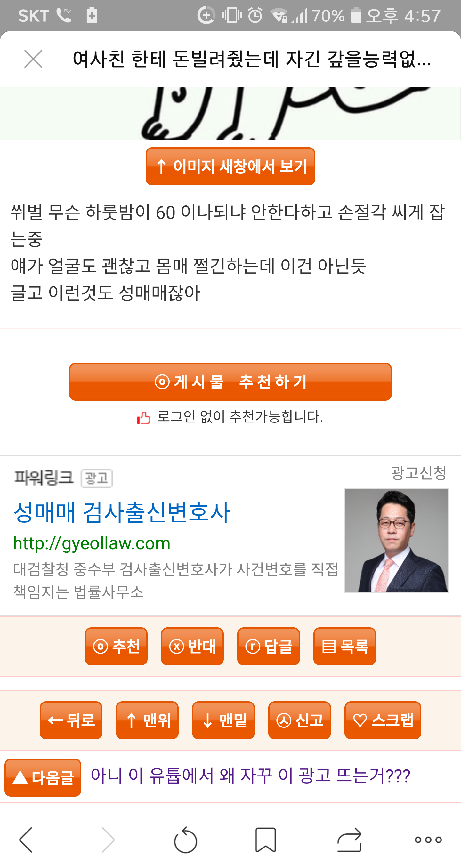Open the share icon in bottom bar
Screen dimensions: 461x868
point(349,840)
